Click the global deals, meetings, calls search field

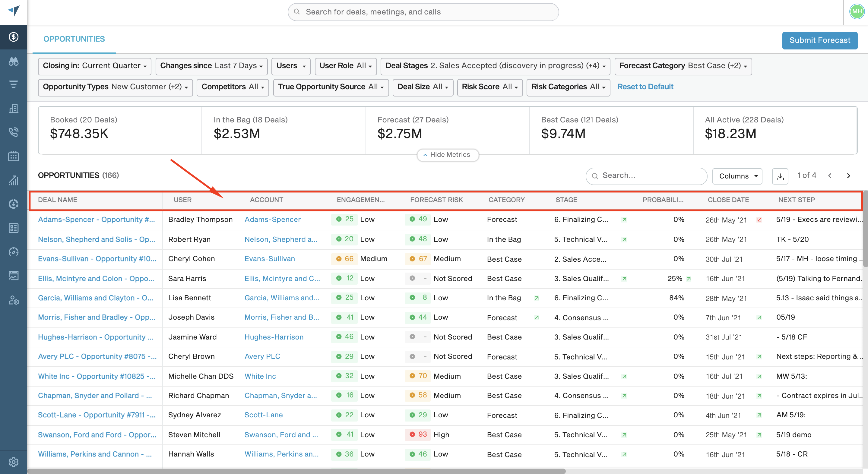click(x=423, y=12)
